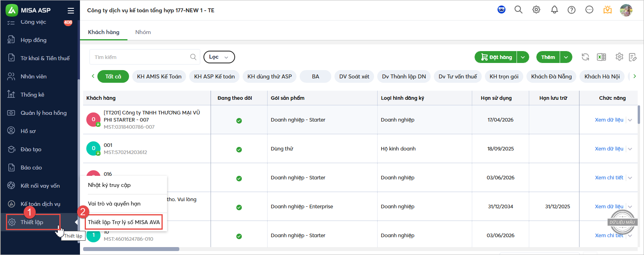Refresh the customer list
644x255 pixels.
[x=585, y=57]
